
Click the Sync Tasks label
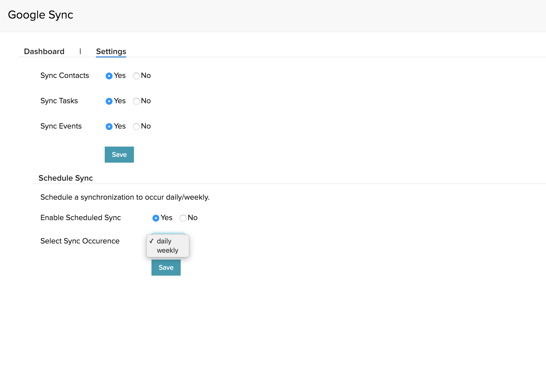[59, 101]
